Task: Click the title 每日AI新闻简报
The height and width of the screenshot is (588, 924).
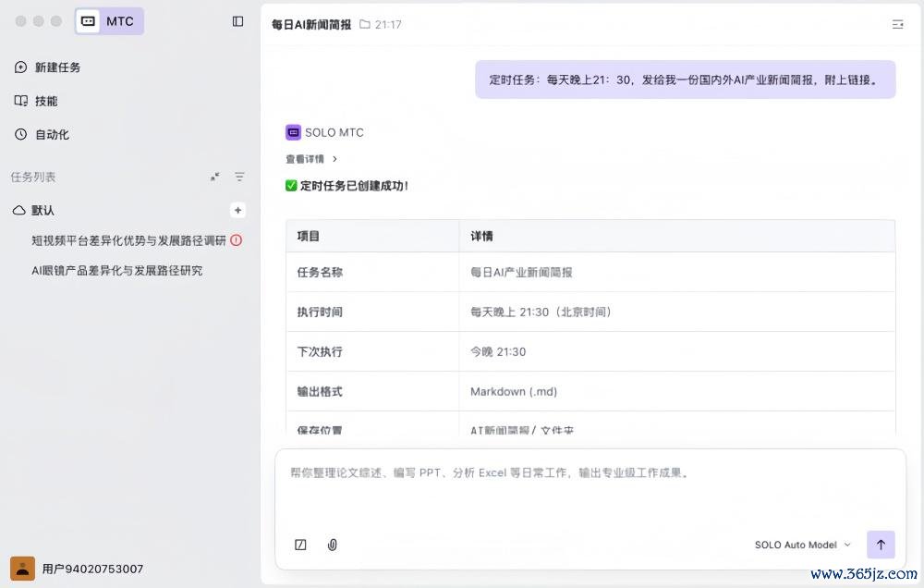Action: click(311, 24)
